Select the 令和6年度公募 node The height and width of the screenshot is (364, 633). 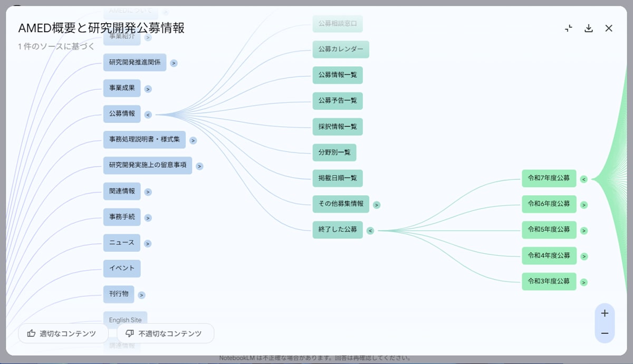549,204
